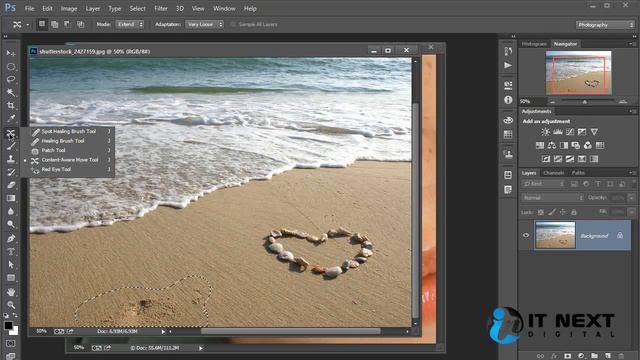Select the Lasso tool
Screen dimensions: 640x360
(11, 80)
